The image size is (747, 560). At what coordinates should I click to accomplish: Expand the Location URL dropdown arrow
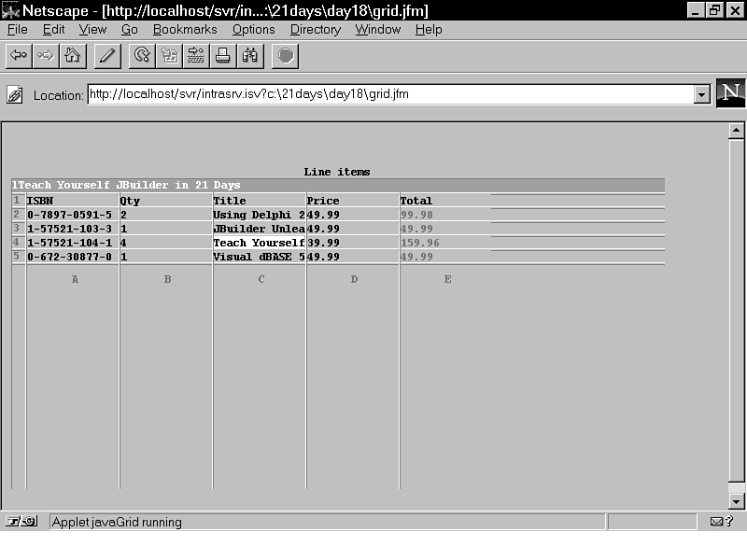[701, 94]
